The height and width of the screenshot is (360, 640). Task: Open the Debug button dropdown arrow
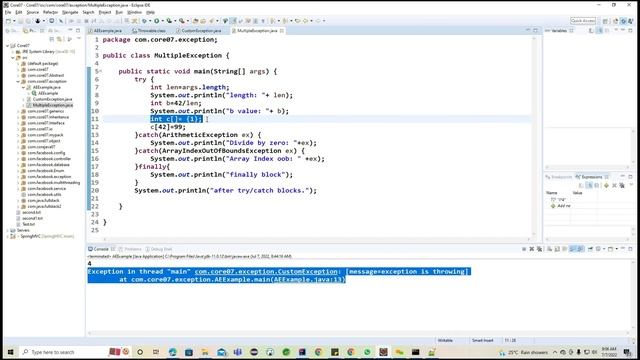(150, 21)
